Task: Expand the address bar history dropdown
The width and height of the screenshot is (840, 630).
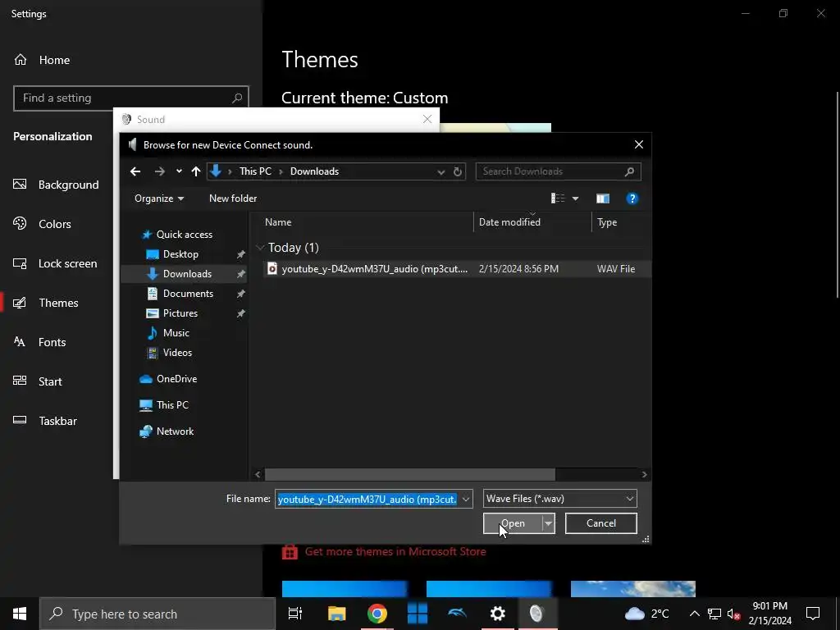Action: tap(441, 171)
